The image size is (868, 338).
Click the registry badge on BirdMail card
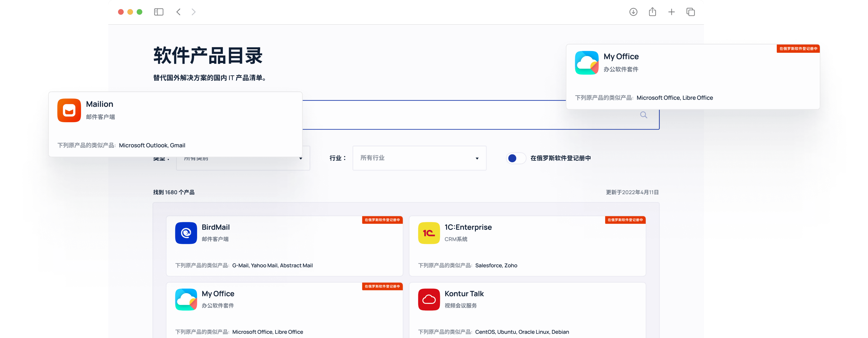pos(382,220)
